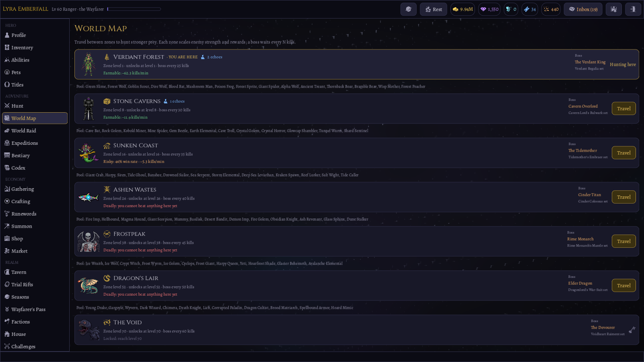Open the Pets section

pyautogui.click(x=35, y=72)
